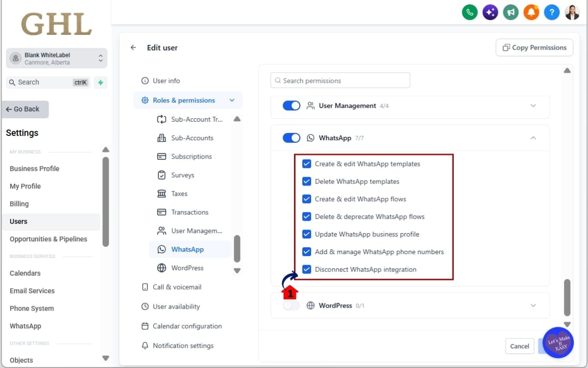588x368 pixels.
Task: Click the Cancel button
Action: tap(519, 346)
